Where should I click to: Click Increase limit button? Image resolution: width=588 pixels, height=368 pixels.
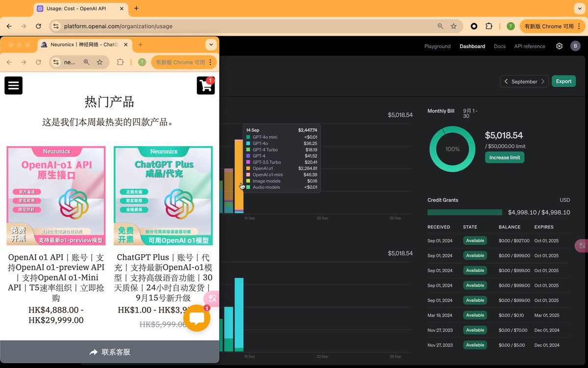click(505, 158)
